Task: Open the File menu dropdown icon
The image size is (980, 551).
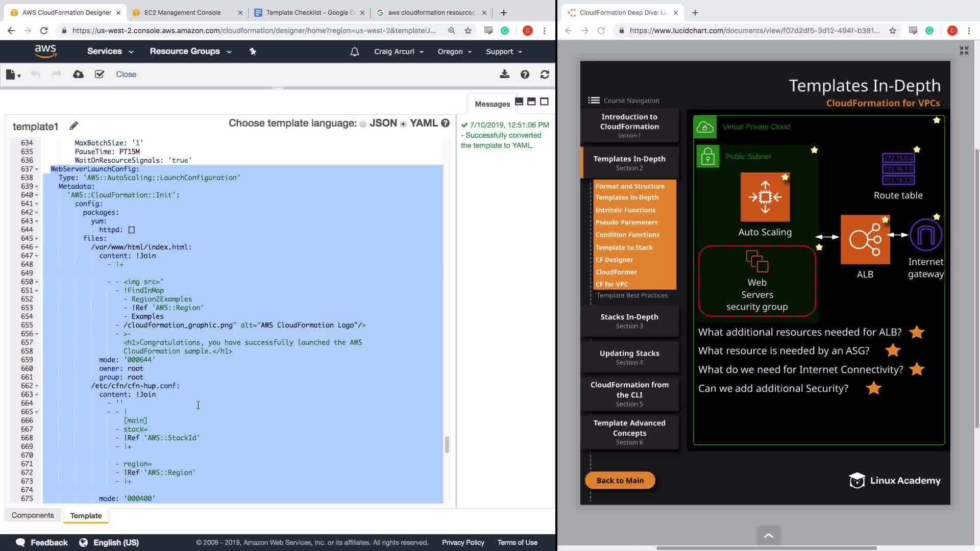Action: (13, 75)
